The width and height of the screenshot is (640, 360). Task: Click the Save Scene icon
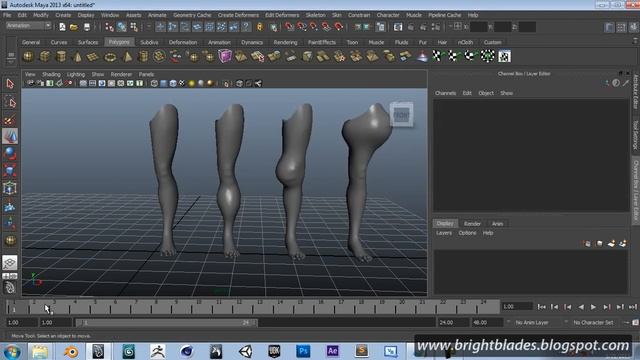pyautogui.click(x=87, y=27)
